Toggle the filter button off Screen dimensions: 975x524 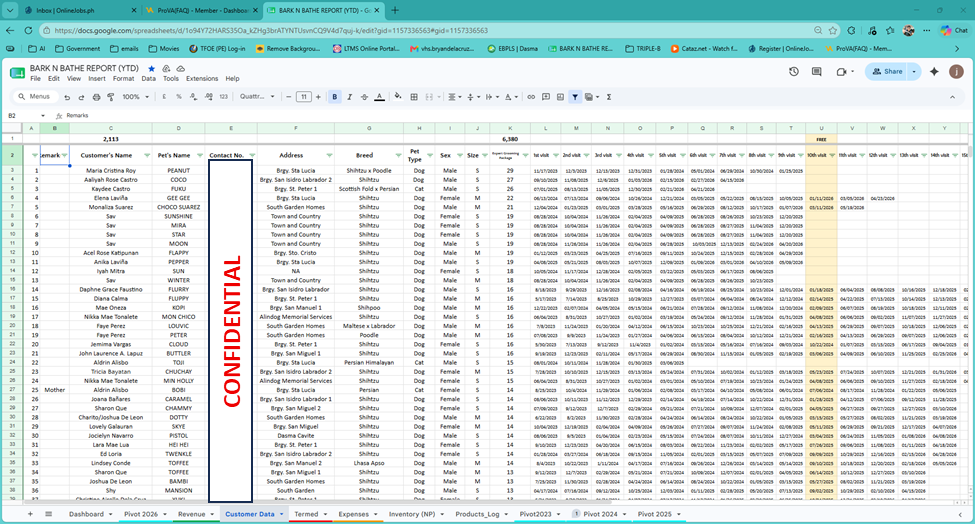point(575,97)
